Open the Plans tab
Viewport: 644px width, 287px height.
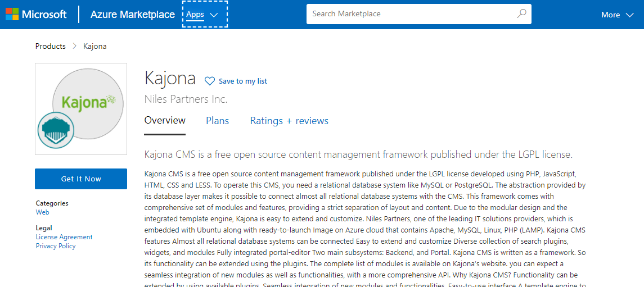[217, 121]
